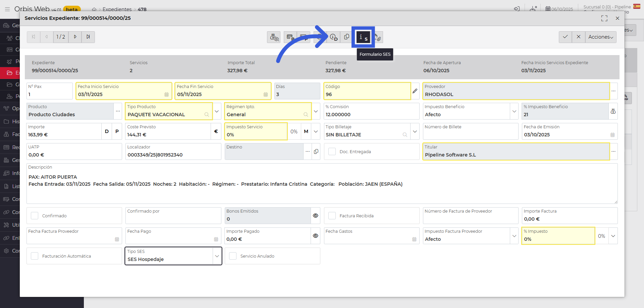Image resolution: width=644 pixels, height=308 pixels.
Task: Click the info D icon in toolbar
Action: coord(333,37)
